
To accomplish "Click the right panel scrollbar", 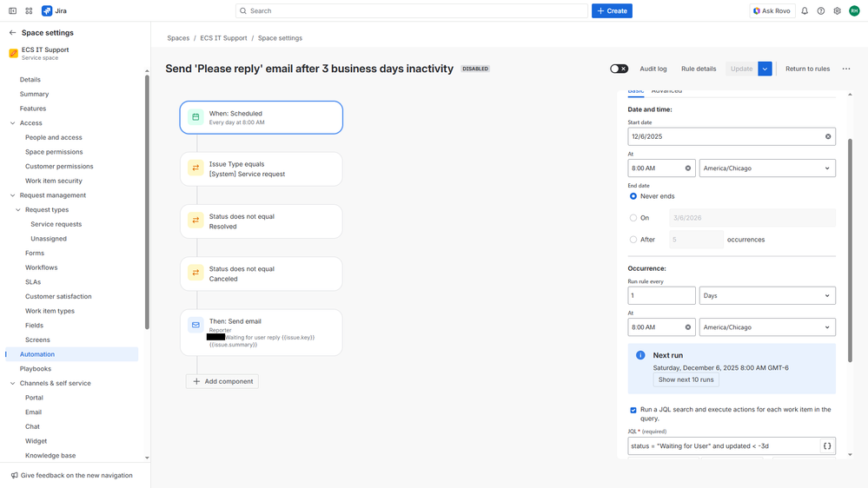I will click(851, 250).
